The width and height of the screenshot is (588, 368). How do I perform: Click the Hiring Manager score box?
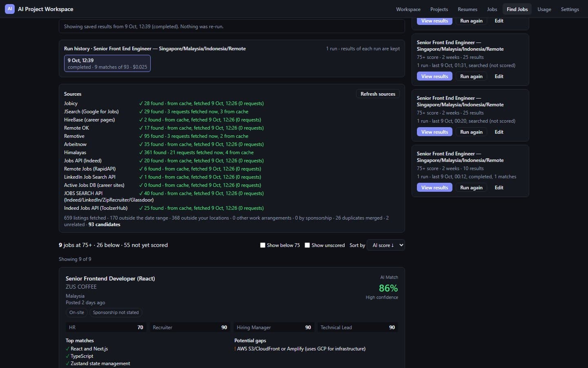click(274, 328)
